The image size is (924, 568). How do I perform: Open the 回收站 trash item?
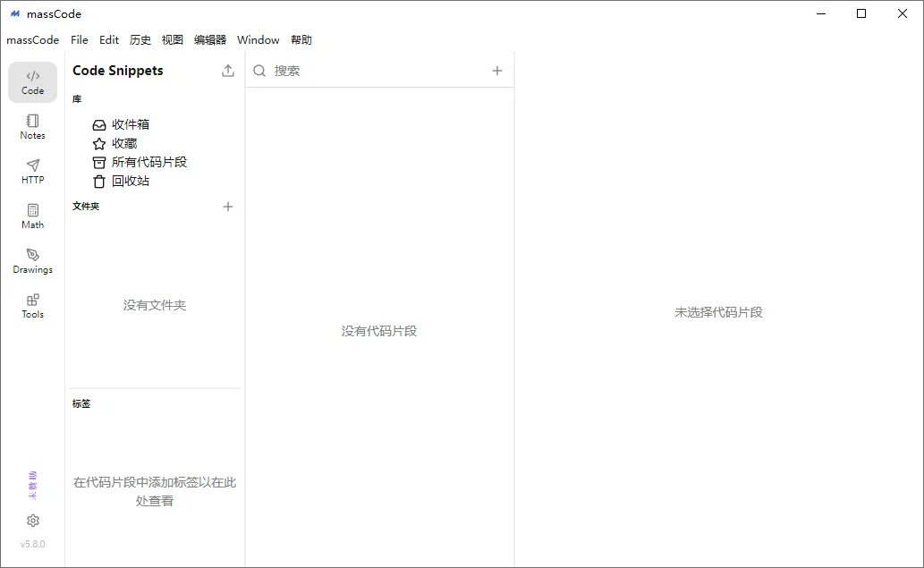pyautogui.click(x=121, y=181)
